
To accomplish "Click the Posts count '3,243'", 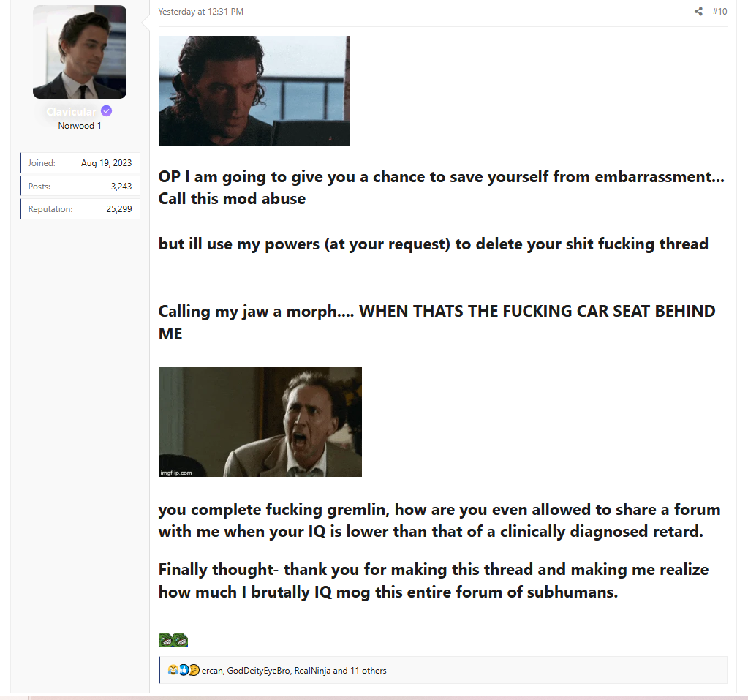I will [x=121, y=186].
